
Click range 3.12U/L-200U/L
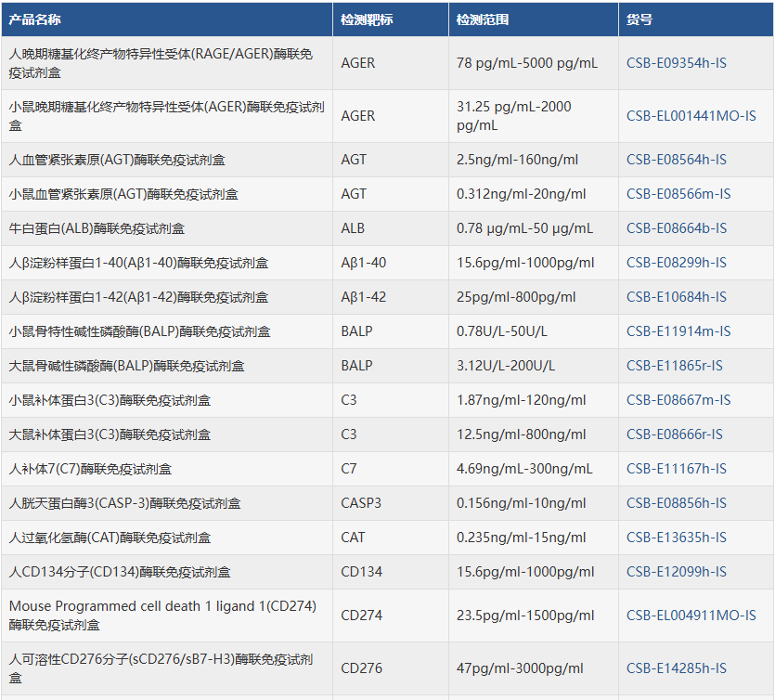coord(506,366)
